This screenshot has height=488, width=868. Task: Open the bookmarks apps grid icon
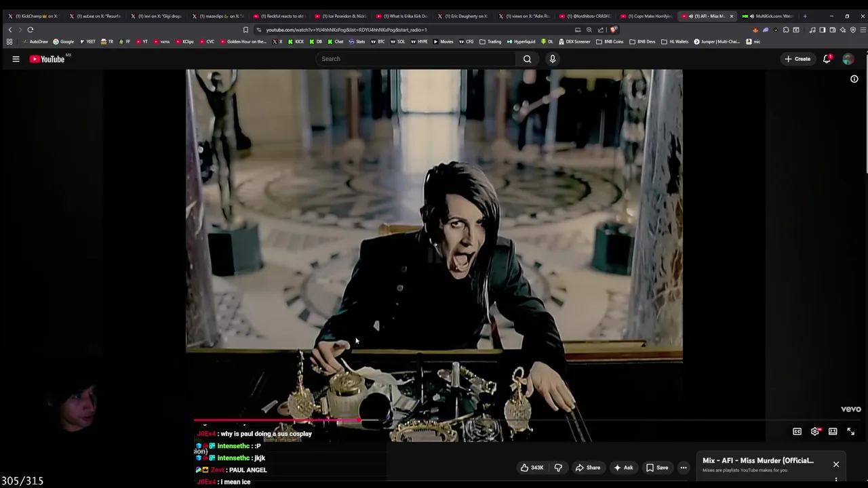pos(9,42)
